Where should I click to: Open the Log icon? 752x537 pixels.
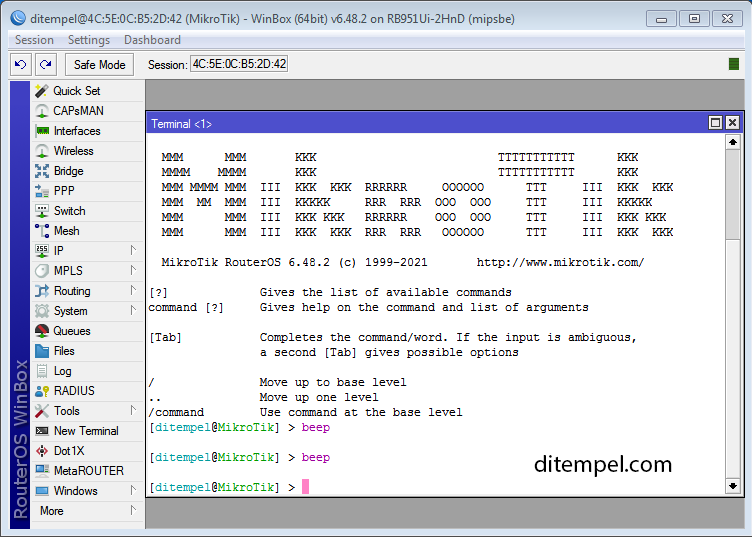pos(42,371)
